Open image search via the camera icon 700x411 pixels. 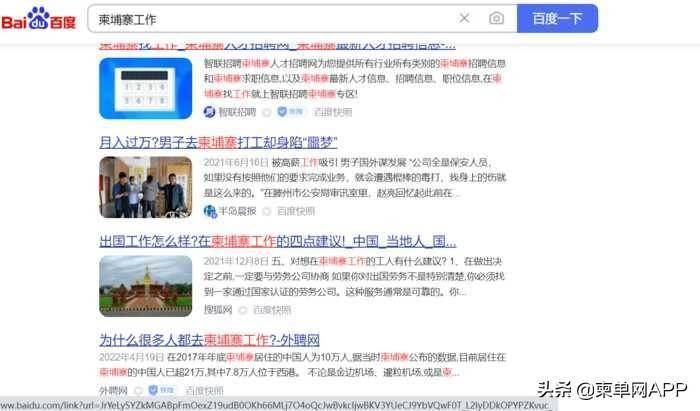click(x=496, y=18)
